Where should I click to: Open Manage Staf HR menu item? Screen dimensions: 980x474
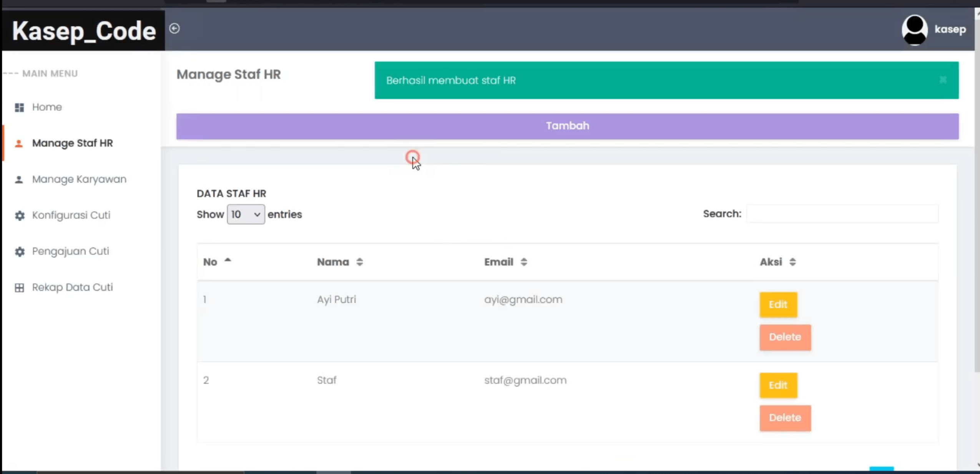pos(73,143)
